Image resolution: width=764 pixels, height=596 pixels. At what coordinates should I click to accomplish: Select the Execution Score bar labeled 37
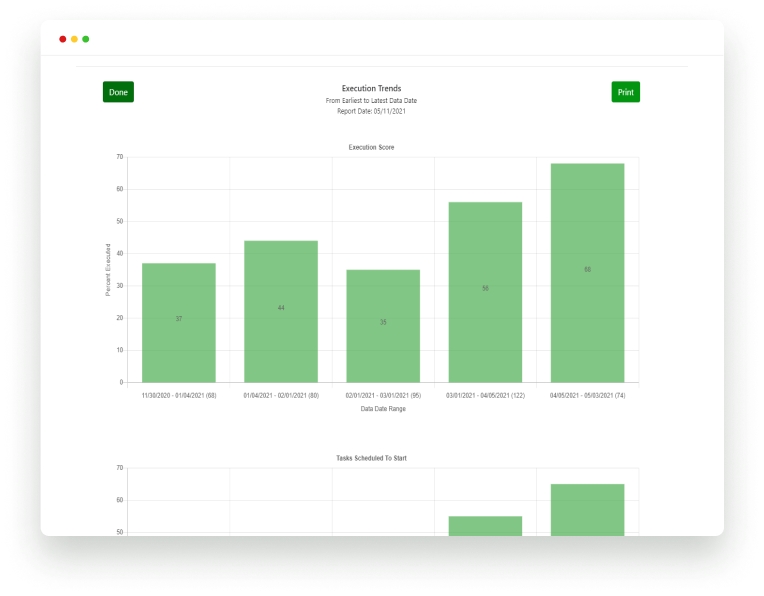pos(179,322)
